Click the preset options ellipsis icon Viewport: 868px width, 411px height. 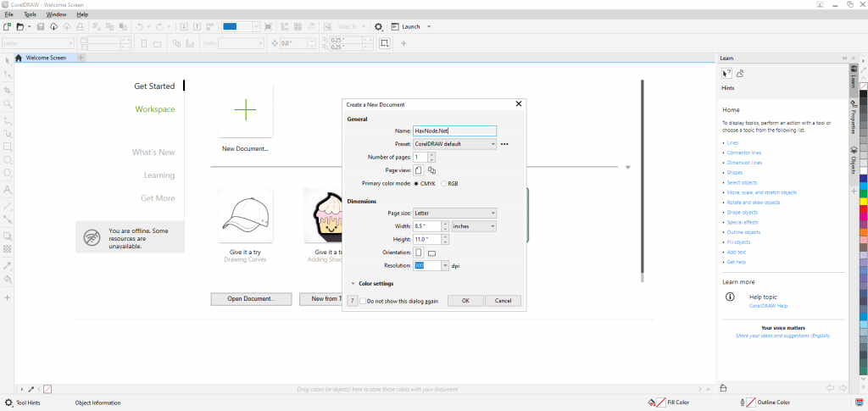coord(504,144)
